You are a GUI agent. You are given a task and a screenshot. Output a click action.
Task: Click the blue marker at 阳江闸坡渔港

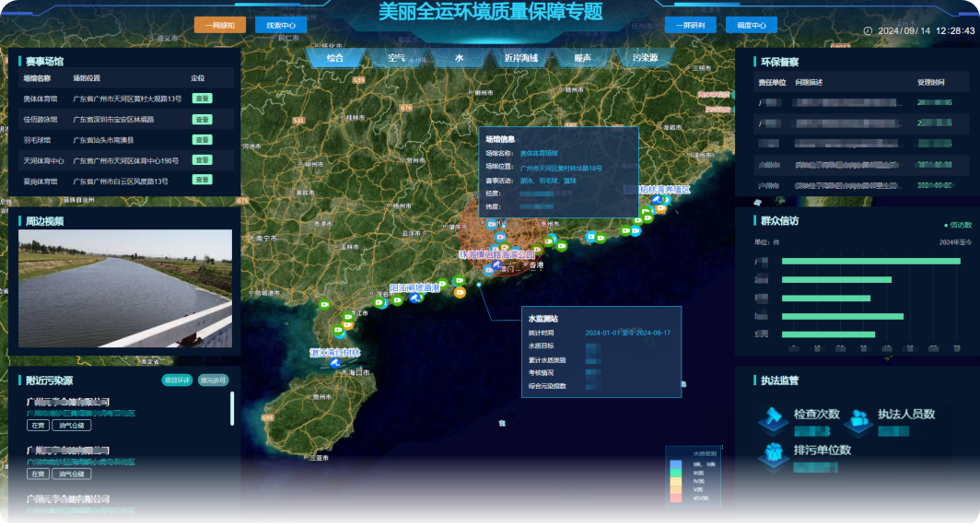pos(416,299)
